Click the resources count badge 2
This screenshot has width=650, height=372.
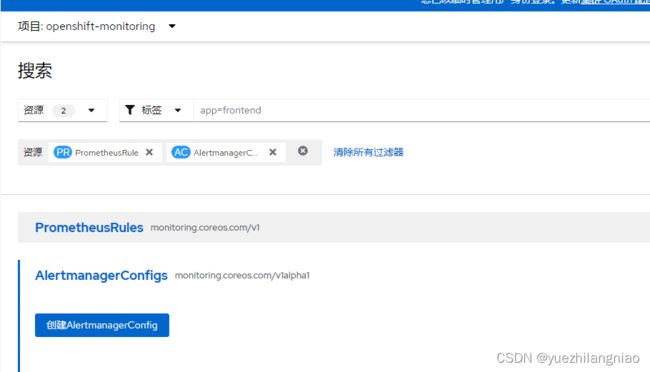click(63, 111)
